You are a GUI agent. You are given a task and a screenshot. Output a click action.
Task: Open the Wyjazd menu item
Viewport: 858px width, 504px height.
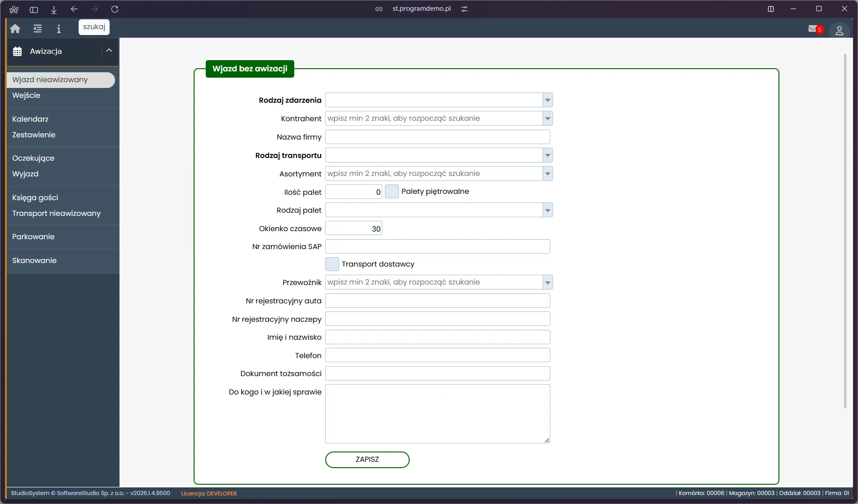click(x=25, y=174)
